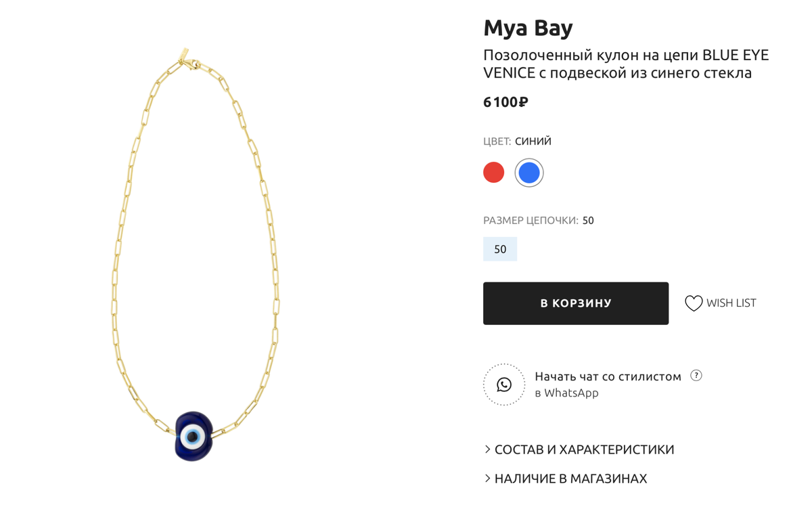This screenshot has height=507, width=812.
Task: Select the blue color option
Action: tap(529, 173)
